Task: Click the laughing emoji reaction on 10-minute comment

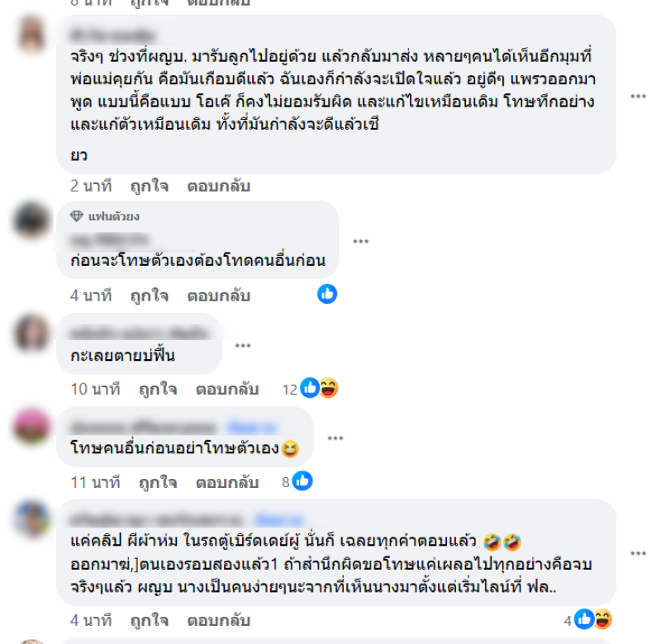Action: pyautogui.click(x=329, y=388)
